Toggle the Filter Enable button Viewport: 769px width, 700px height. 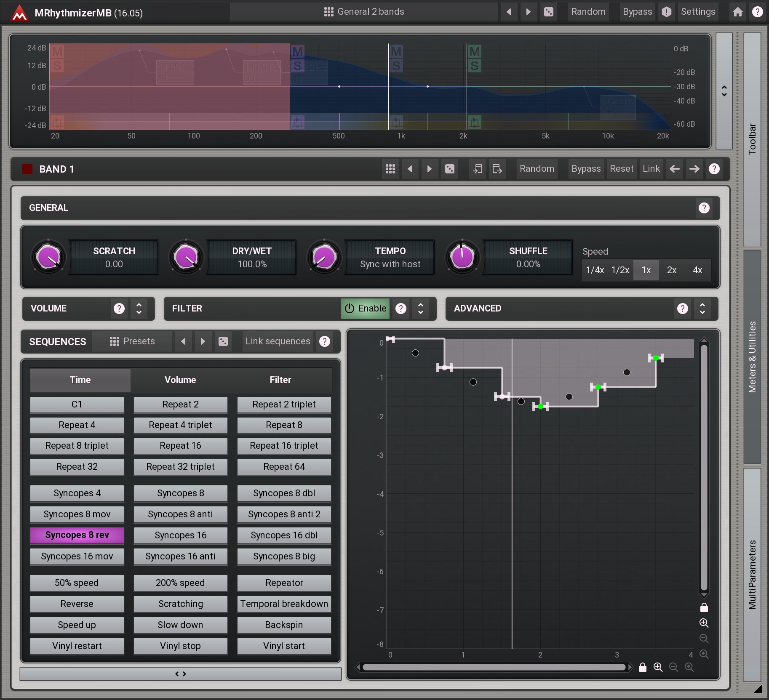pos(365,309)
